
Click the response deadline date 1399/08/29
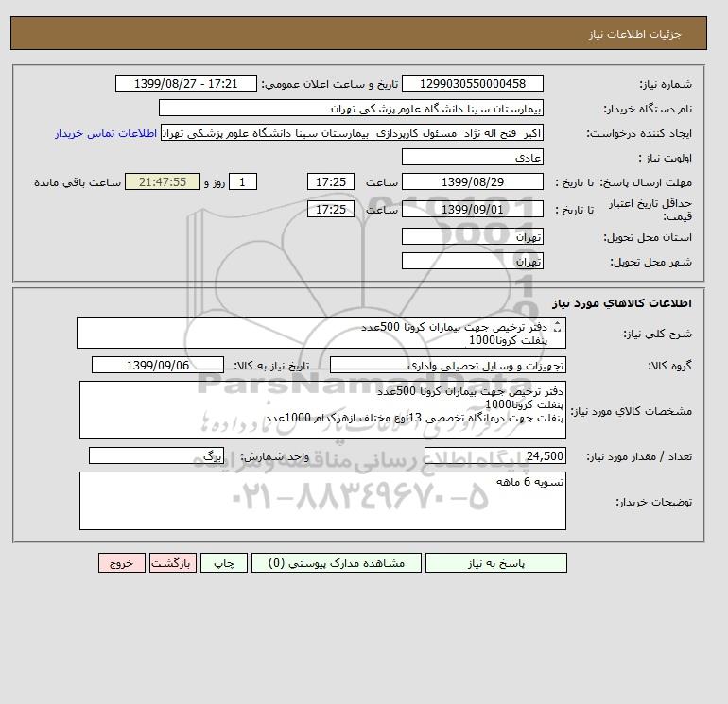(x=472, y=182)
